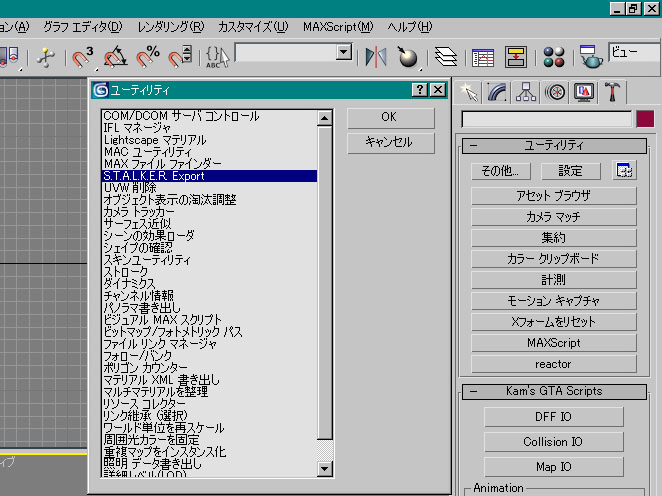Open the Curve Editor icon
The height and width of the screenshot is (496, 662).
click(x=483, y=57)
